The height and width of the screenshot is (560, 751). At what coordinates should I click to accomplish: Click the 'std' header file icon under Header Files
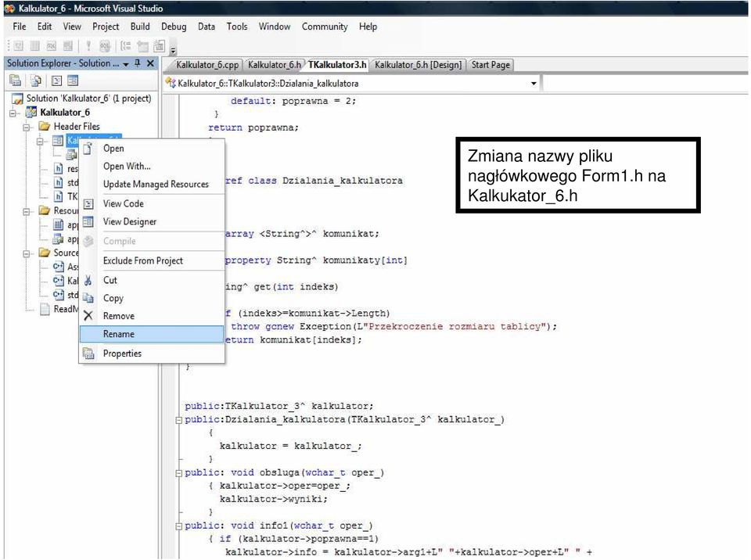[58, 182]
